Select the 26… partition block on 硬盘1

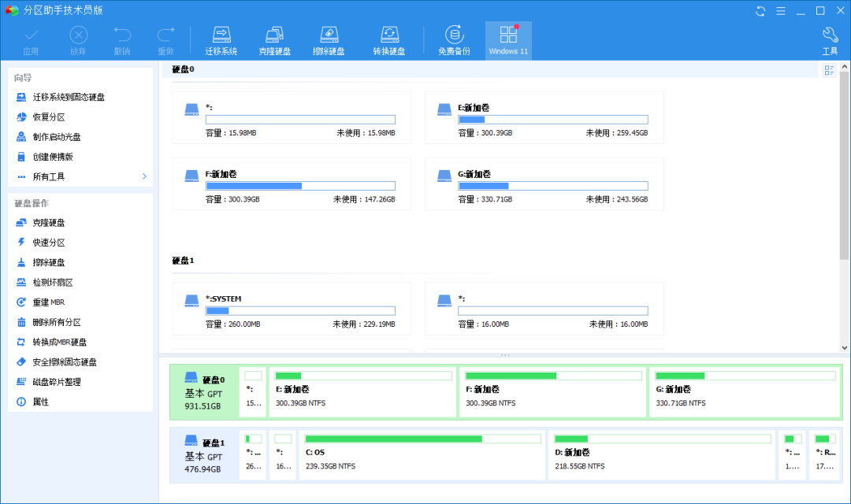253,455
